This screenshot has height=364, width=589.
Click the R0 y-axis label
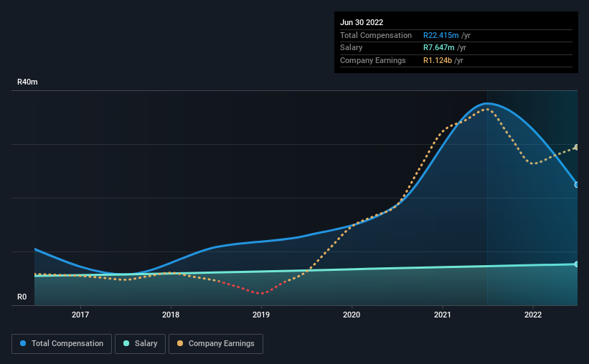tap(22, 297)
